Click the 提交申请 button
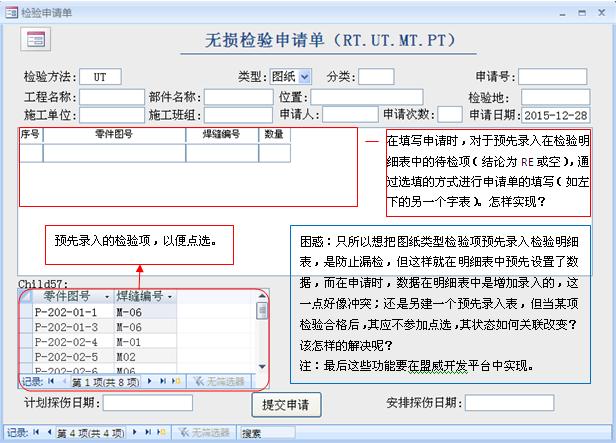The image size is (616, 443). (x=285, y=405)
